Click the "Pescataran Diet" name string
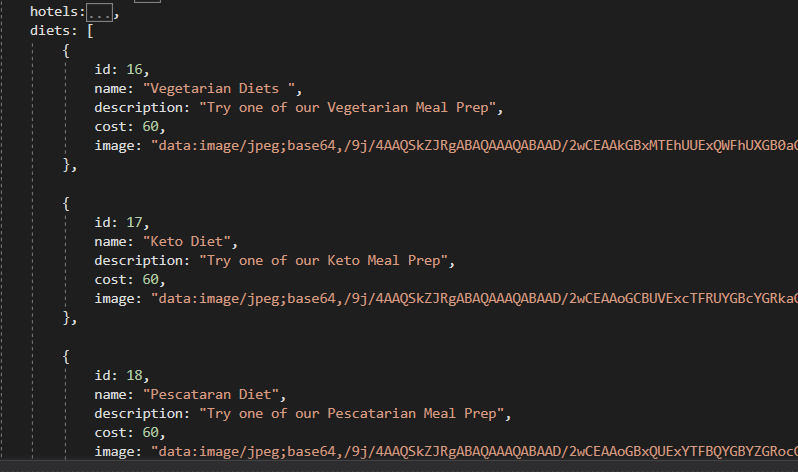The height and width of the screenshot is (472, 798). click(211, 395)
